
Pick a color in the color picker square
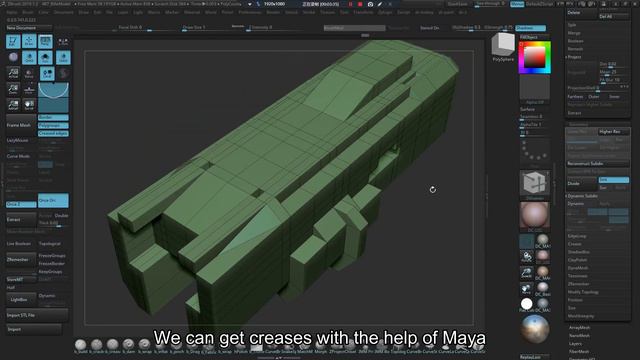[534, 57]
